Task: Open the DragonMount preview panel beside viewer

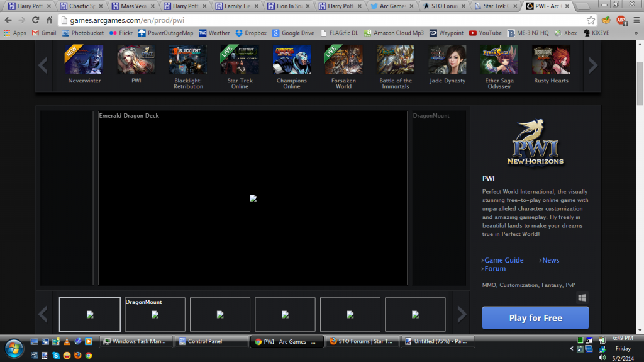Action: (439, 198)
